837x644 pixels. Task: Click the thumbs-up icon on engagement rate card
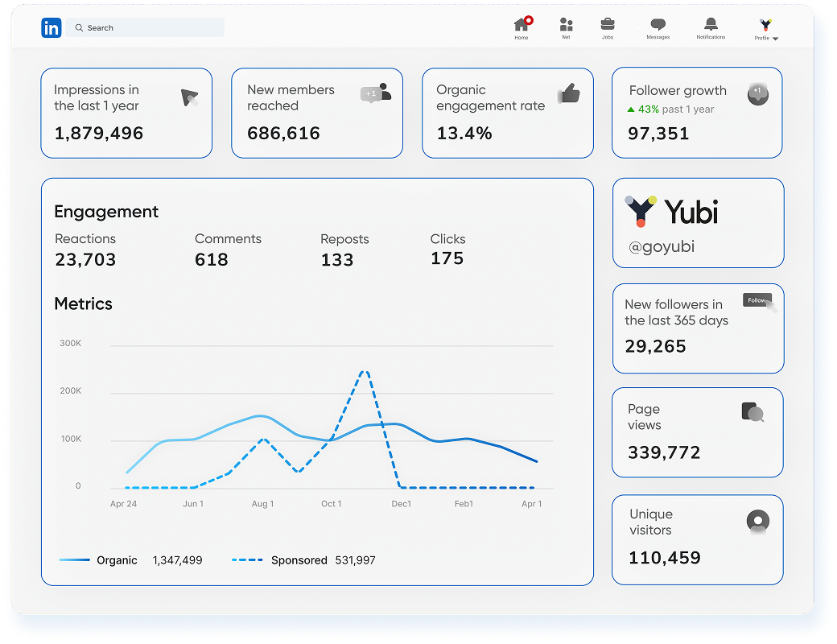point(570,94)
